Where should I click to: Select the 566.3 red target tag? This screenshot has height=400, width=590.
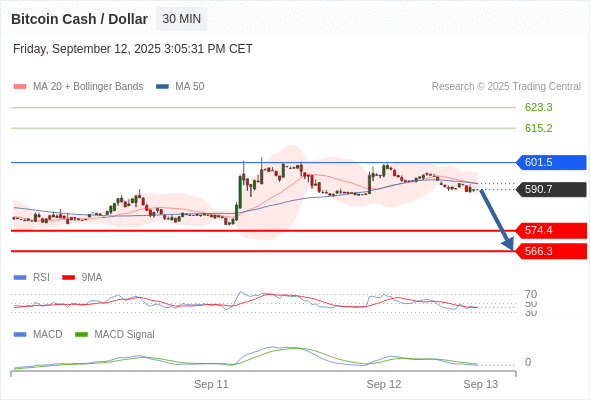tap(551, 251)
